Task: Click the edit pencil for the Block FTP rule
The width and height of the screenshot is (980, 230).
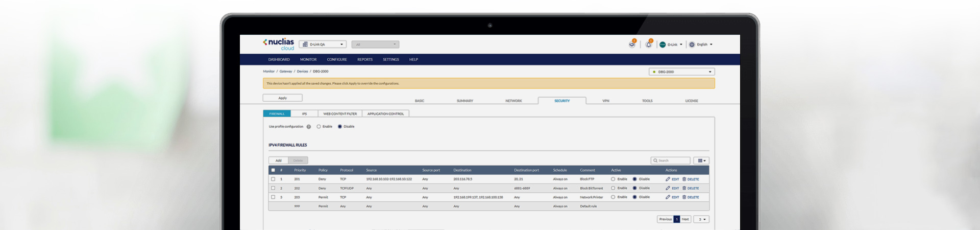Action: (x=668, y=179)
